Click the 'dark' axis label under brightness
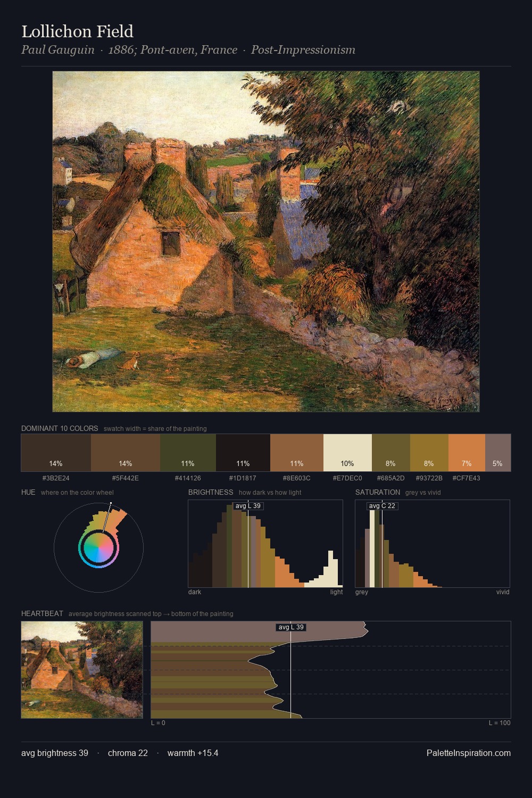The image size is (532, 798). (x=195, y=592)
